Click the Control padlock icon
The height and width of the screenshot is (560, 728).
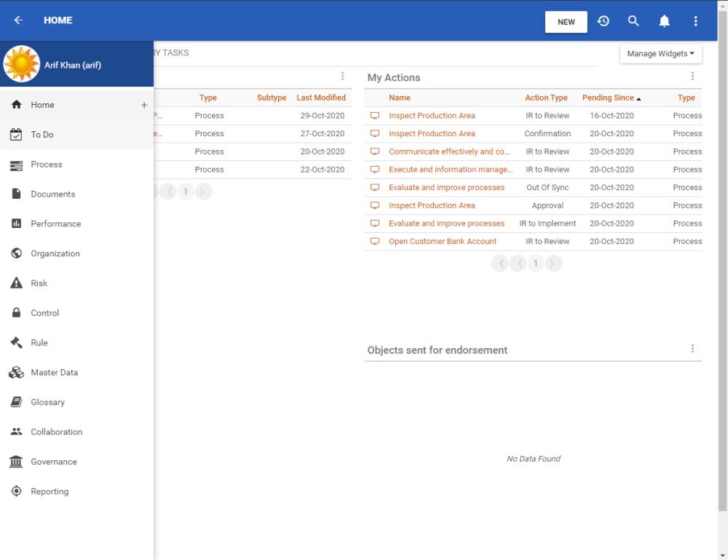point(16,312)
